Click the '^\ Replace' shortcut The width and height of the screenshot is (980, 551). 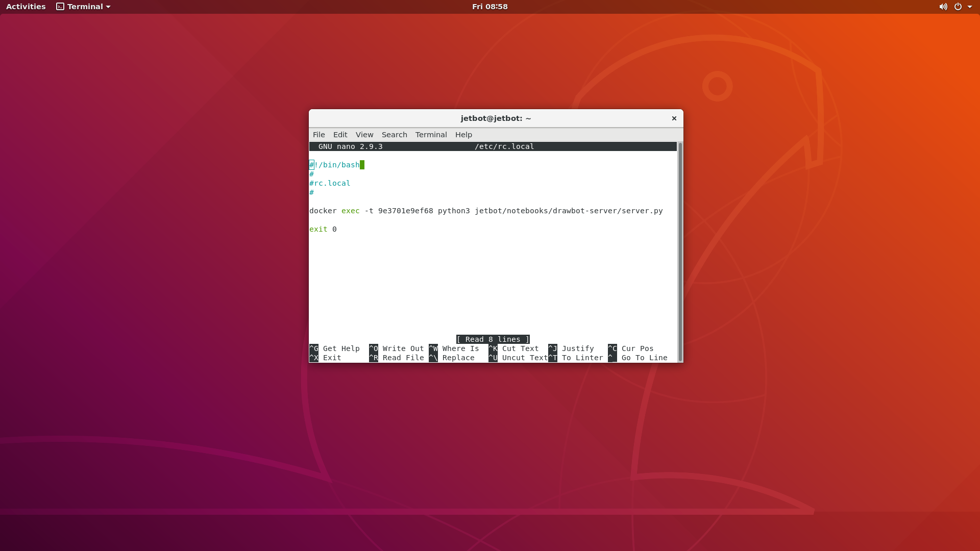tap(452, 358)
